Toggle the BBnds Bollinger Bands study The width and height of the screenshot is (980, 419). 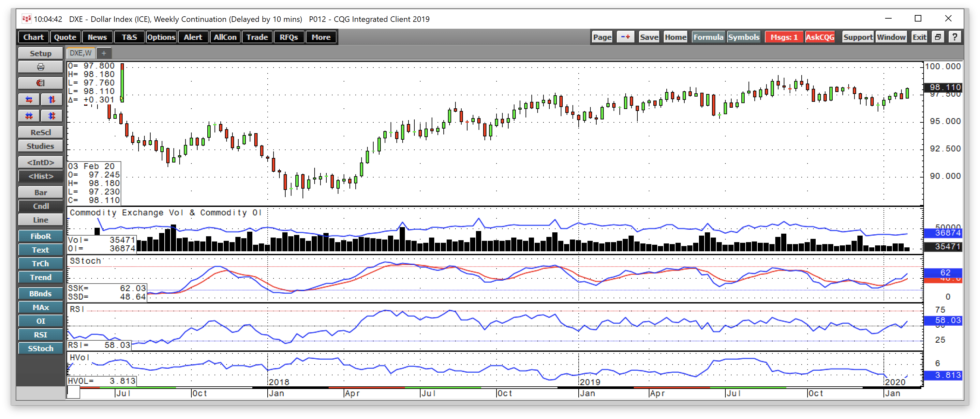(40, 294)
